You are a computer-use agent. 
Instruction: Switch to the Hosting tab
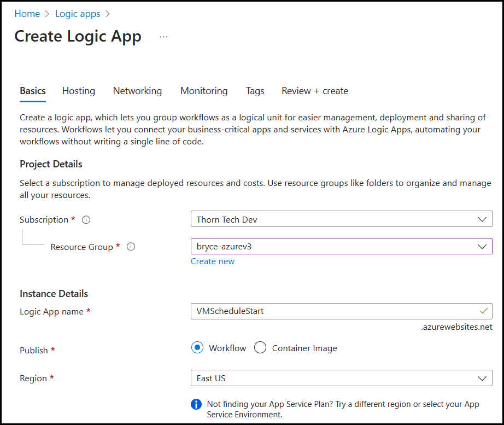[x=79, y=91]
